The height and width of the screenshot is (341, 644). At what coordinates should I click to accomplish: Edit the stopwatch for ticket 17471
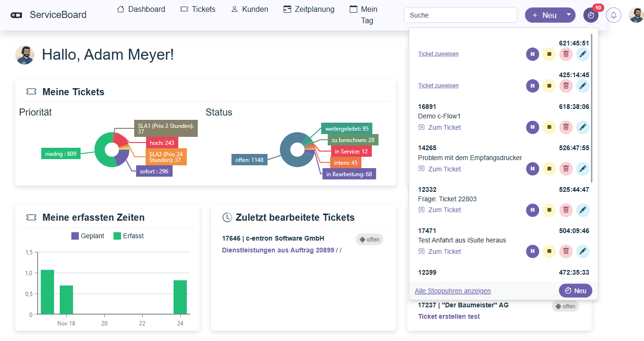coord(583,251)
